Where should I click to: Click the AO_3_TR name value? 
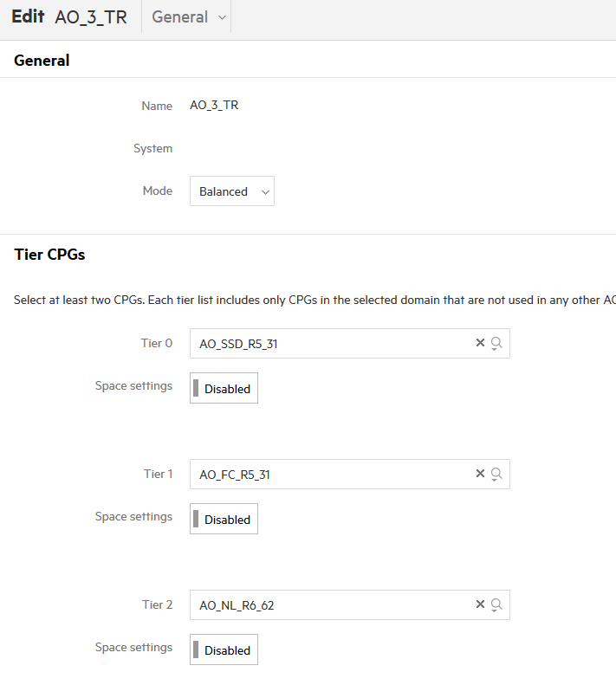coord(214,106)
